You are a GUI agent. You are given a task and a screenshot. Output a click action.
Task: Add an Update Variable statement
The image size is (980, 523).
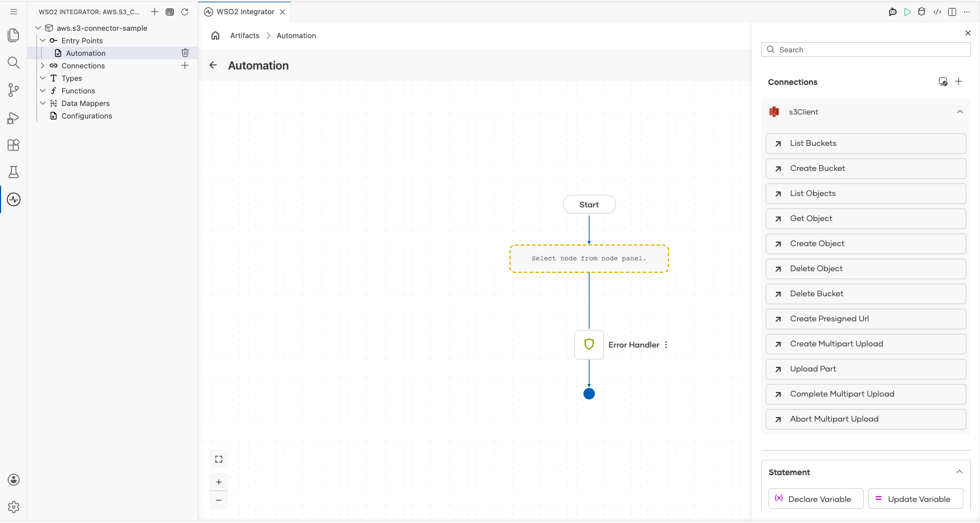916,499
